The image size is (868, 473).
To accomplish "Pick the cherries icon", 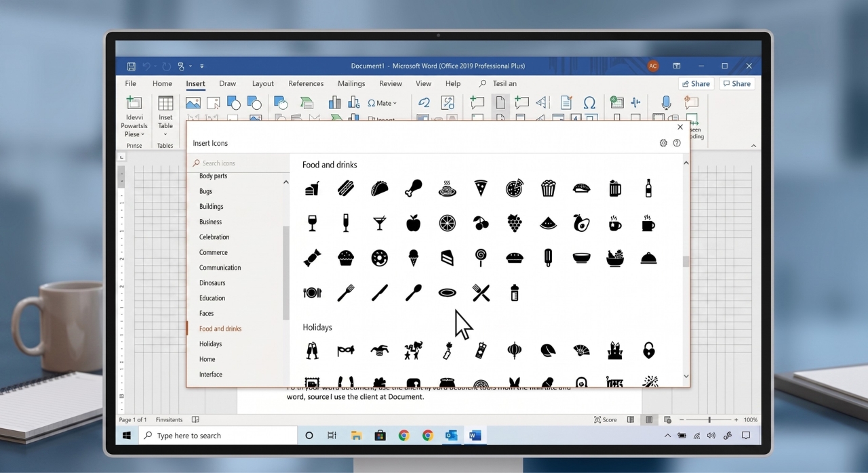I will point(481,223).
